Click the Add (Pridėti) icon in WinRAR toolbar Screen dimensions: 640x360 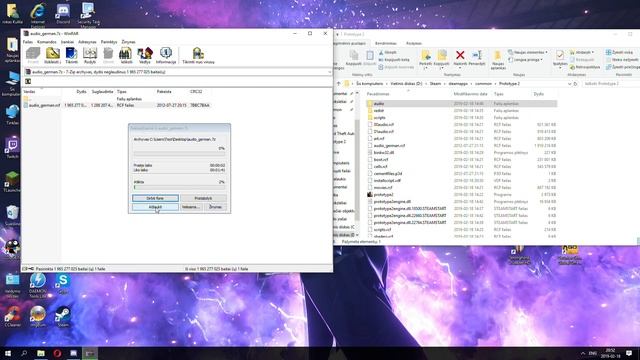coord(33,55)
